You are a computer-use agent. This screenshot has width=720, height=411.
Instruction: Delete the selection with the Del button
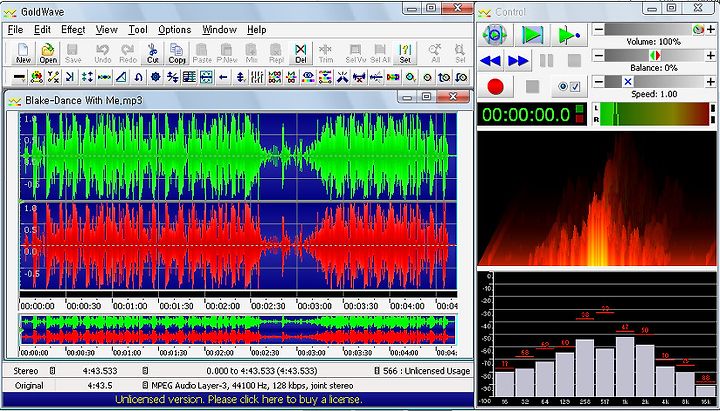click(300, 54)
